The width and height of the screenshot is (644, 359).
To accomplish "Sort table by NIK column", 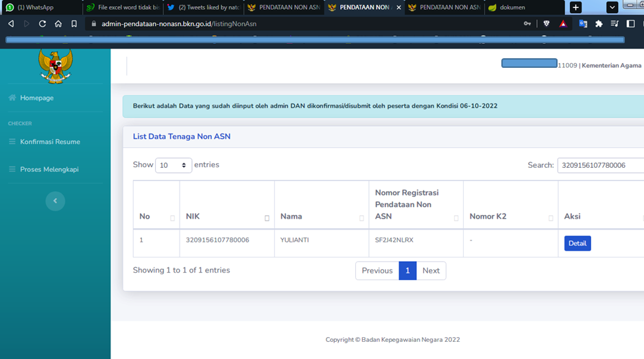I will [x=227, y=205].
